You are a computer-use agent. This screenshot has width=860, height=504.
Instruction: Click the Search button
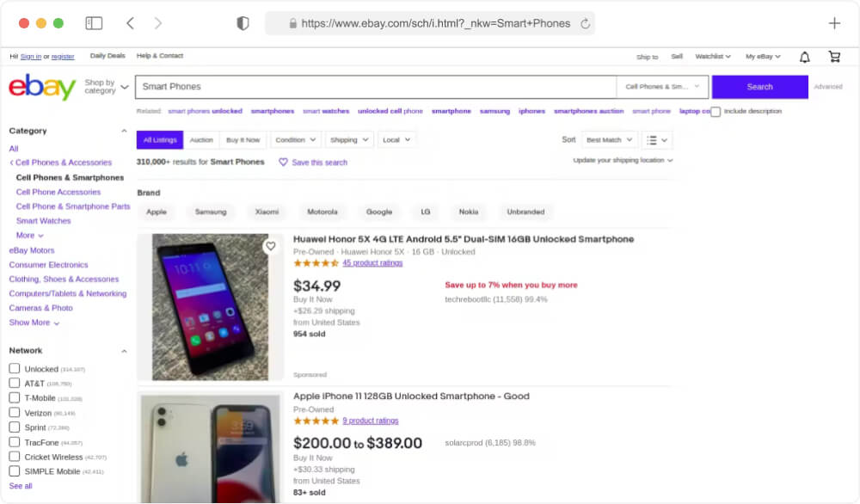pos(759,87)
